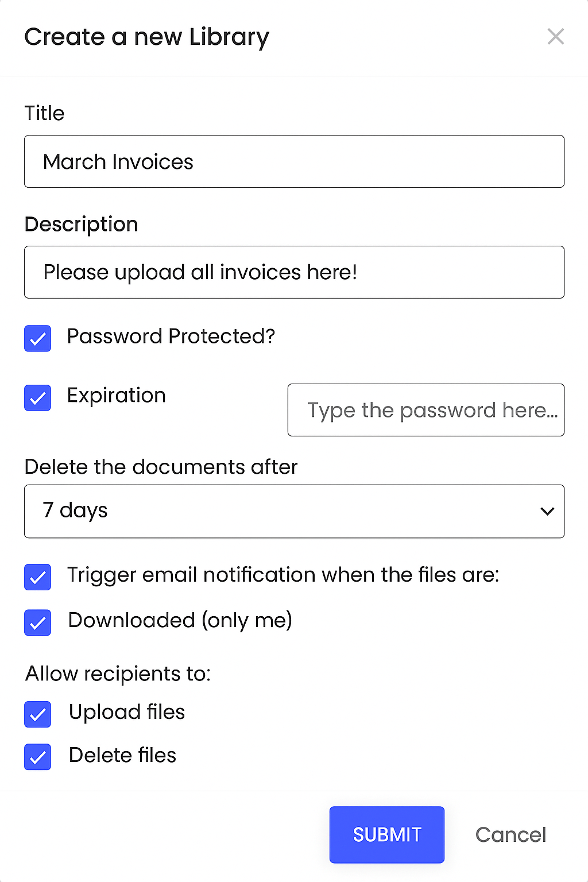
Task: Uncheck Trigger email notification option
Action: pyautogui.click(x=37, y=577)
